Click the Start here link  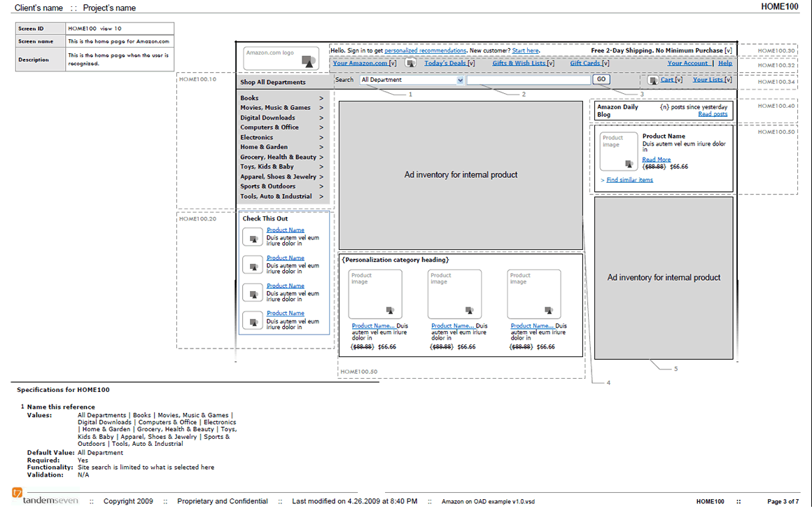pos(526,50)
